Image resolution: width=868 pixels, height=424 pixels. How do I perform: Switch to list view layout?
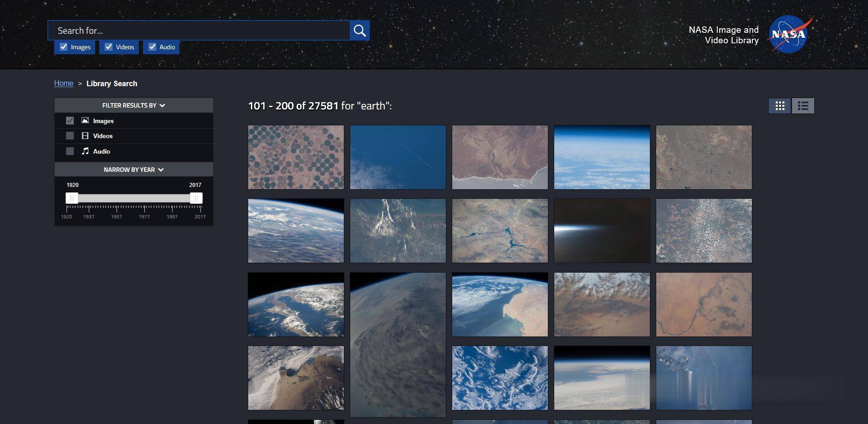[803, 106]
